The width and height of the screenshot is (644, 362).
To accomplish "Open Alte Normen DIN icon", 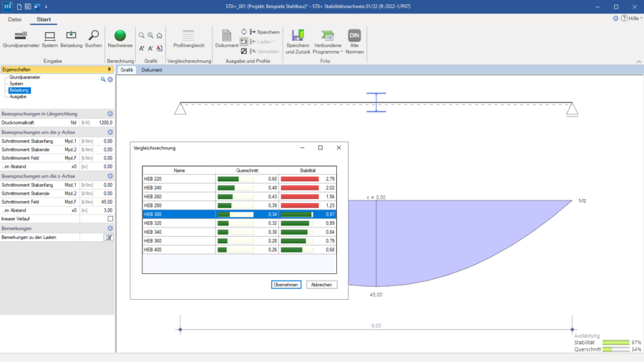I will point(353,41).
